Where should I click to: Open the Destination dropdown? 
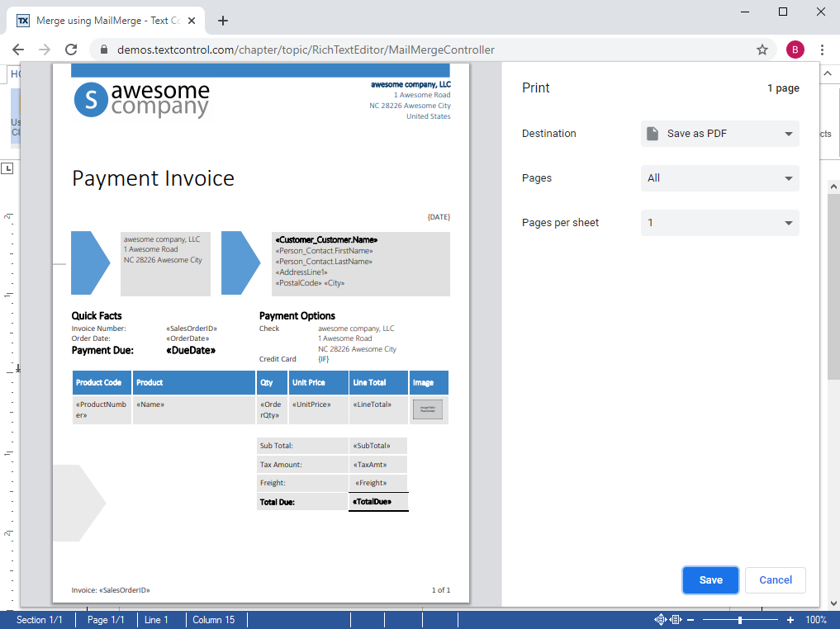719,134
